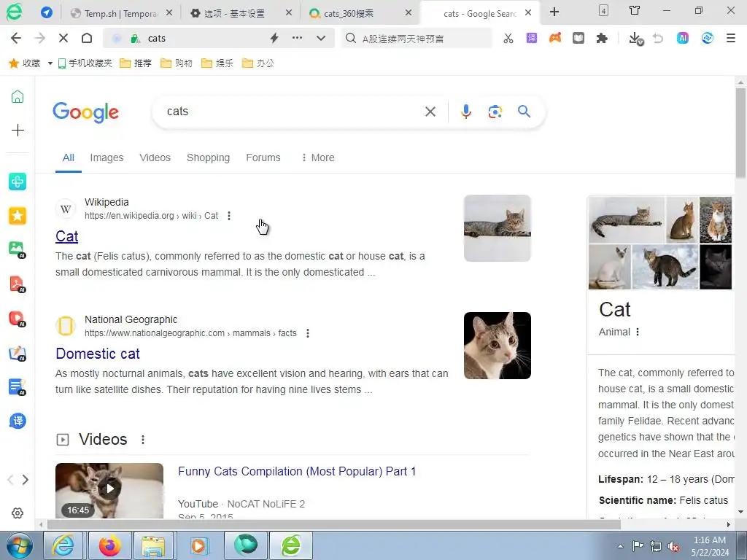
Task: Open a new browser tab
Action: [x=554, y=12]
